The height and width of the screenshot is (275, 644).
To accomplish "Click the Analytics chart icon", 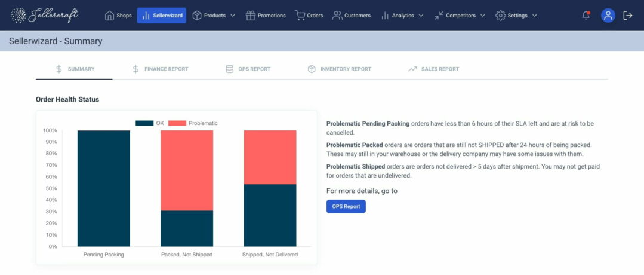I will coord(385,16).
